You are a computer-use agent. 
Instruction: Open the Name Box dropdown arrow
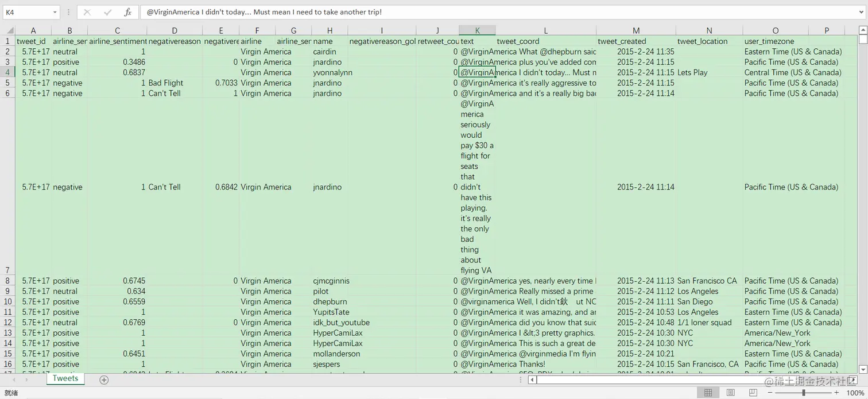pos(55,12)
